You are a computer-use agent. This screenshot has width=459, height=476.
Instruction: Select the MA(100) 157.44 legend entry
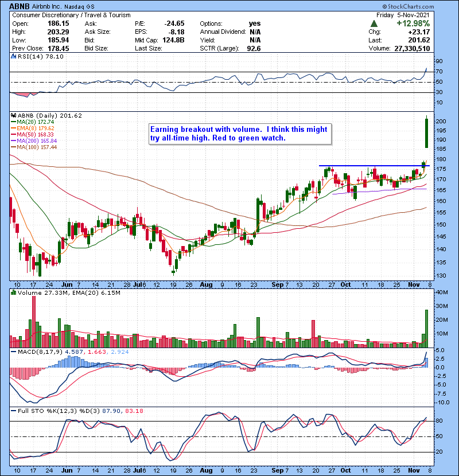point(34,147)
